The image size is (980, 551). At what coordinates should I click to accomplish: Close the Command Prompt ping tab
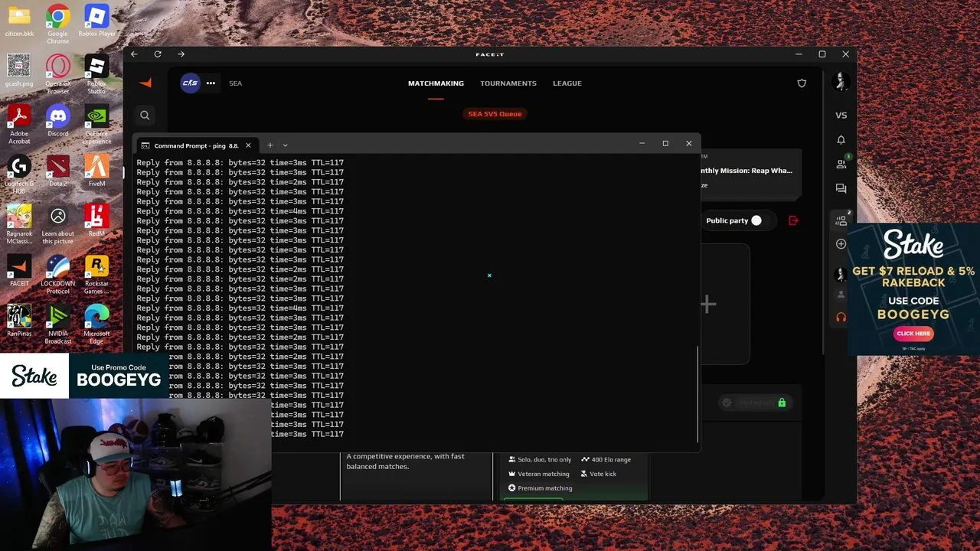248,145
